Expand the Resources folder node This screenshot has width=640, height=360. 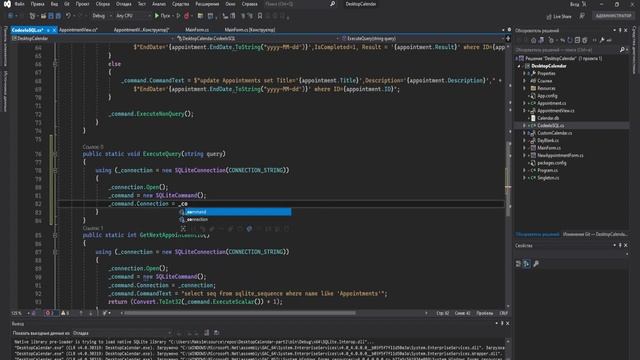point(524,88)
